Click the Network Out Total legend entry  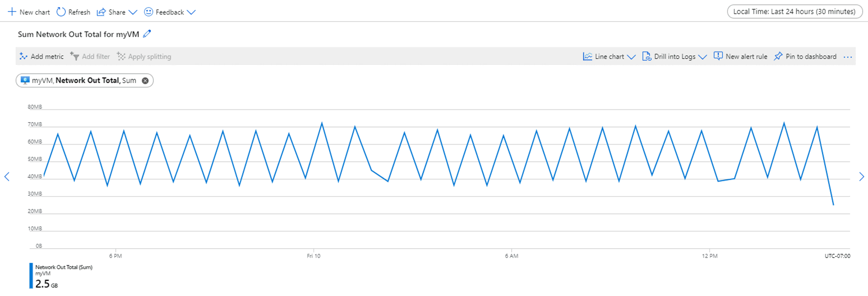(x=63, y=267)
